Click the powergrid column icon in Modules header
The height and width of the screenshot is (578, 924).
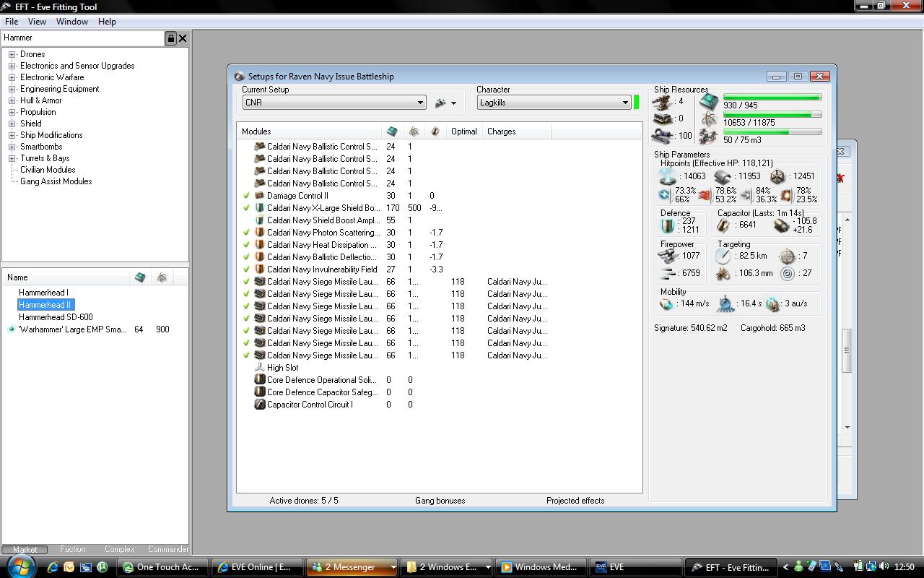click(x=414, y=131)
